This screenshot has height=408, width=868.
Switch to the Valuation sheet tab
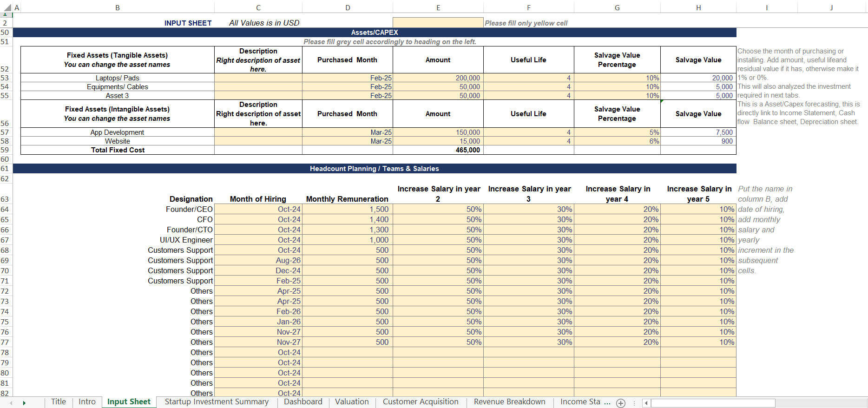352,402
